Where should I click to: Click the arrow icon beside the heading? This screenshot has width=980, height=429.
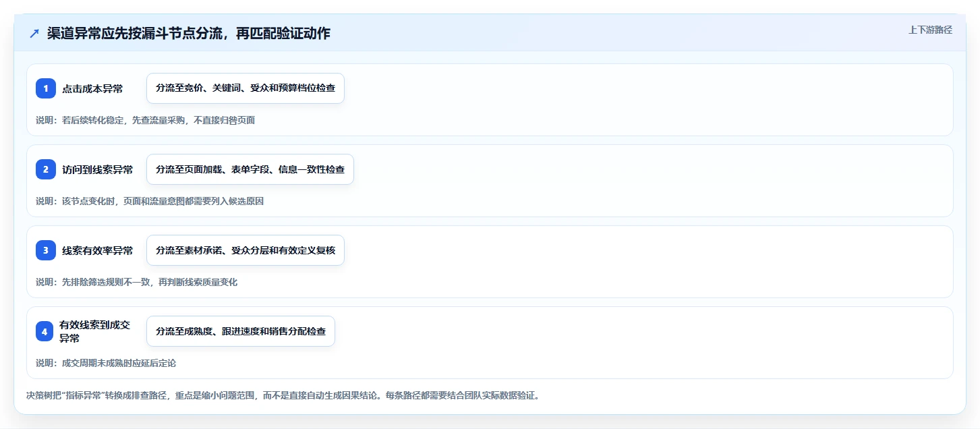[34, 34]
